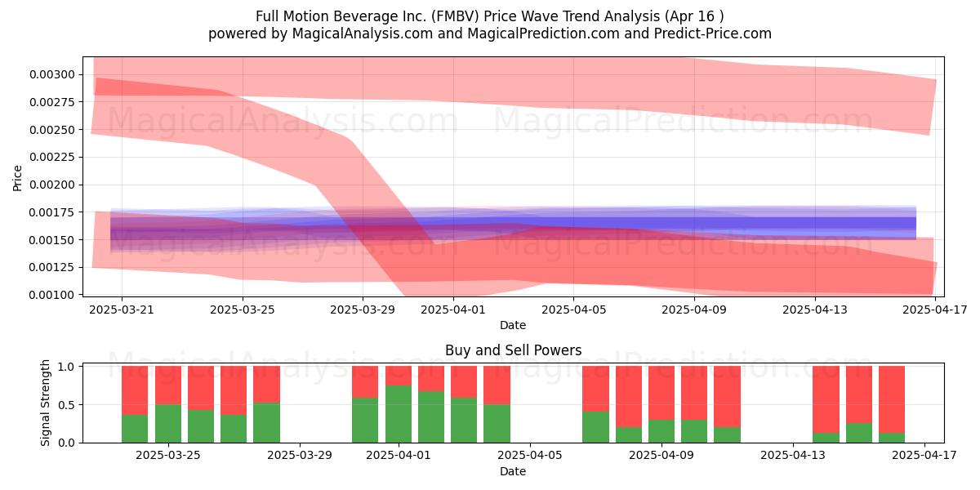Click the 0.00175 price tick label
The image size is (980, 490).
coord(52,212)
